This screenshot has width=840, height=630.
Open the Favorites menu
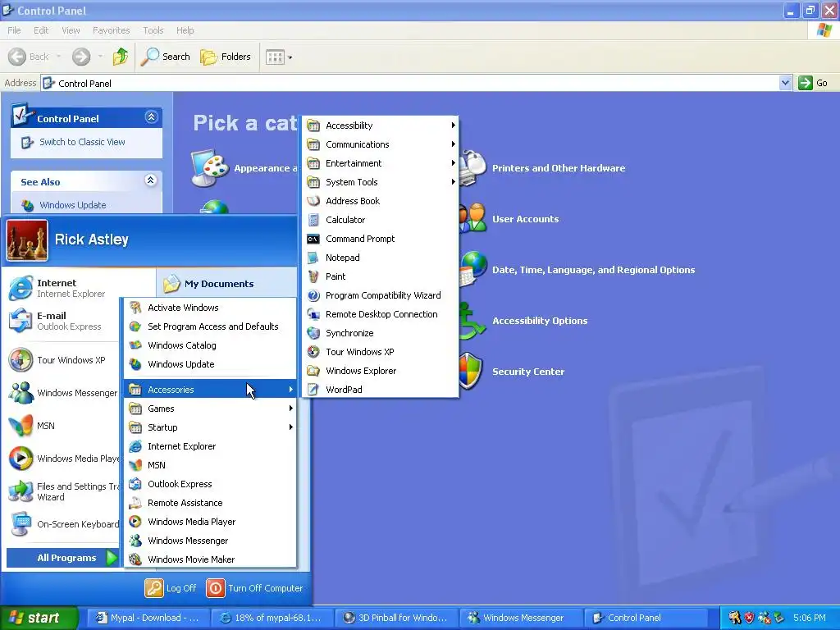tap(111, 30)
